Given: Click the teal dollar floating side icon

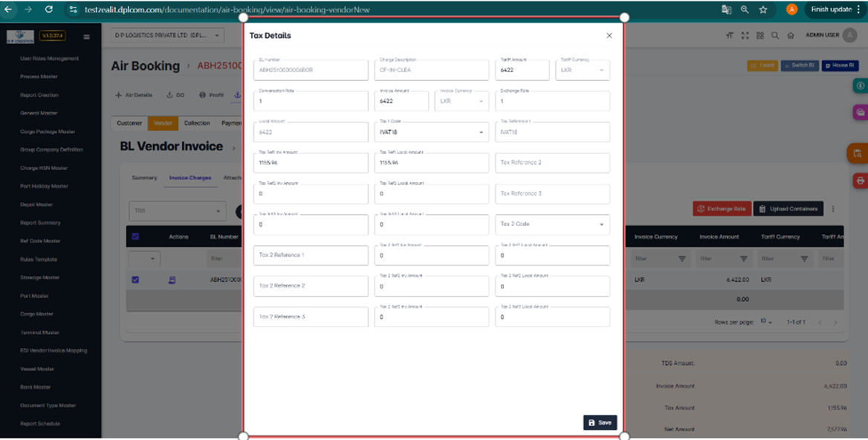Looking at the screenshot, I should (860, 86).
